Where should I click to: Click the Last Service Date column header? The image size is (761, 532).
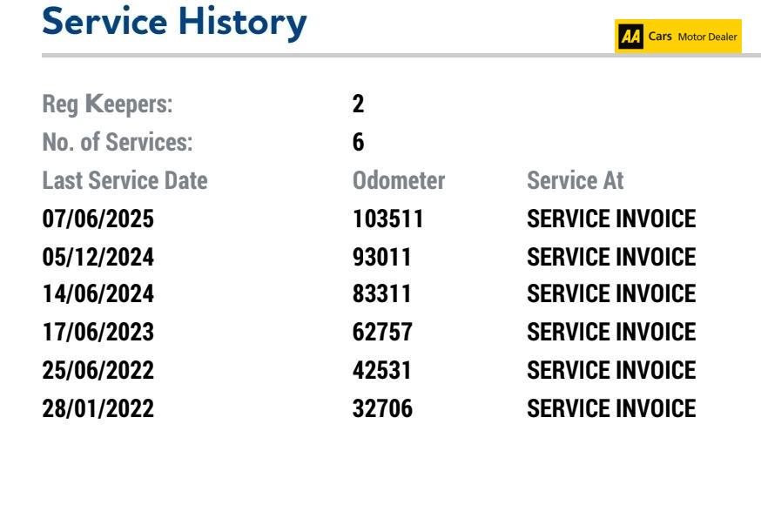tap(125, 180)
